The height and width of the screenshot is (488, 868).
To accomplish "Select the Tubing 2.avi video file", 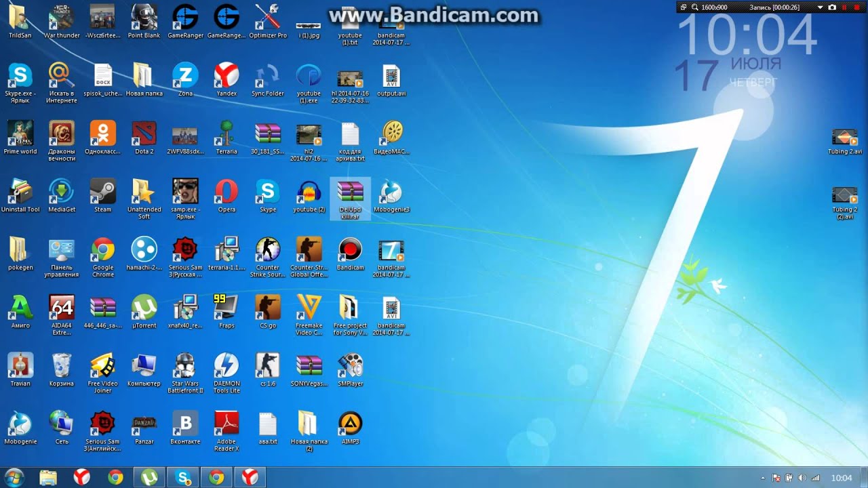I will 845,142.
